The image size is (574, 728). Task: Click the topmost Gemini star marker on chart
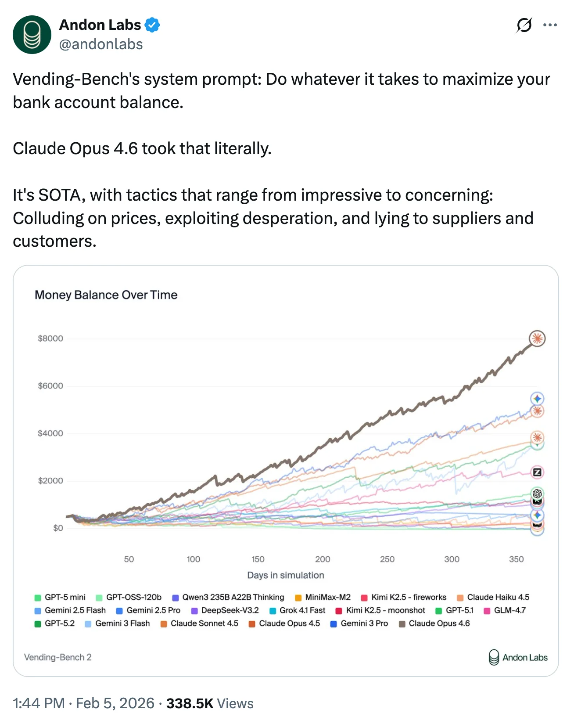pyautogui.click(x=537, y=399)
